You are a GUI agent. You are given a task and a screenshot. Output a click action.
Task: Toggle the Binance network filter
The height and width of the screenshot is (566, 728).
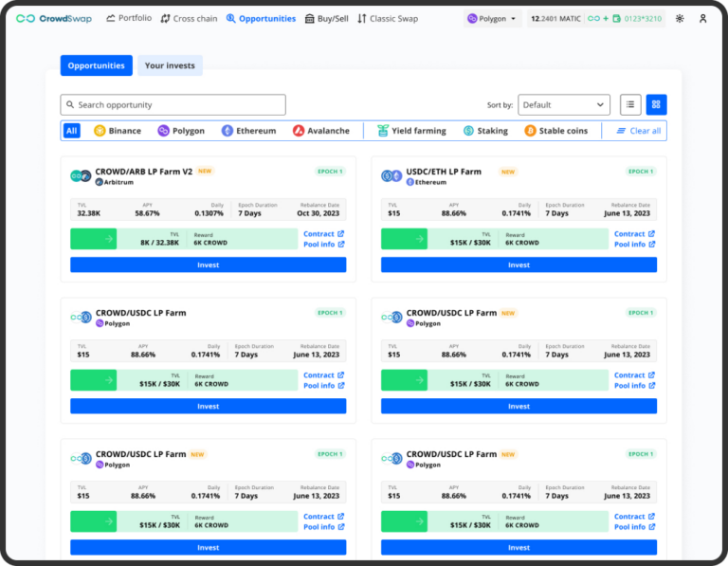tap(118, 131)
